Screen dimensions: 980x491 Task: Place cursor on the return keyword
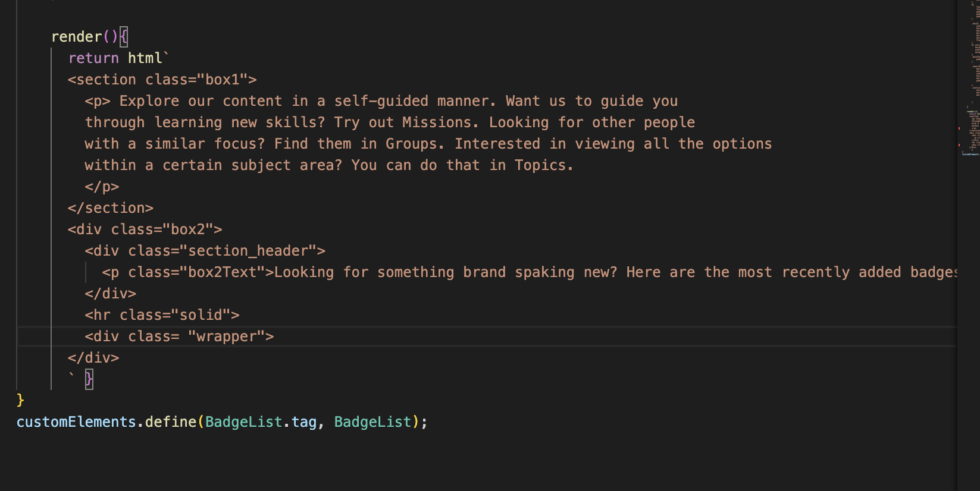[x=93, y=58]
